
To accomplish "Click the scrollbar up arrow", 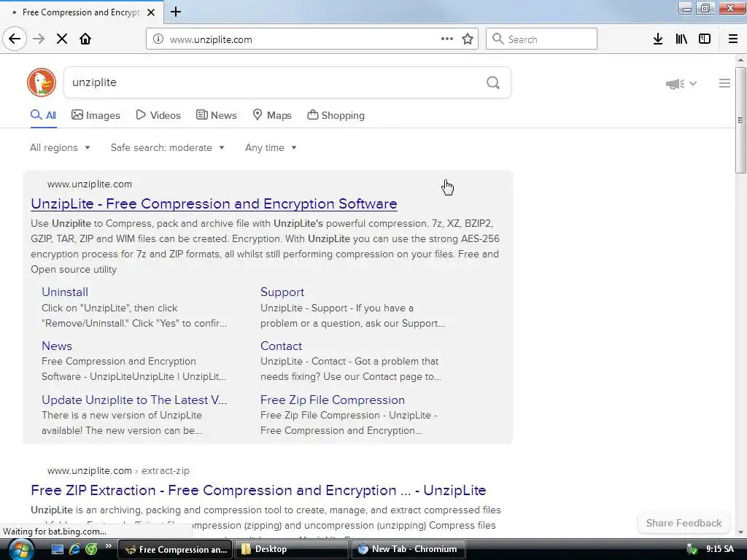I will [740, 60].
